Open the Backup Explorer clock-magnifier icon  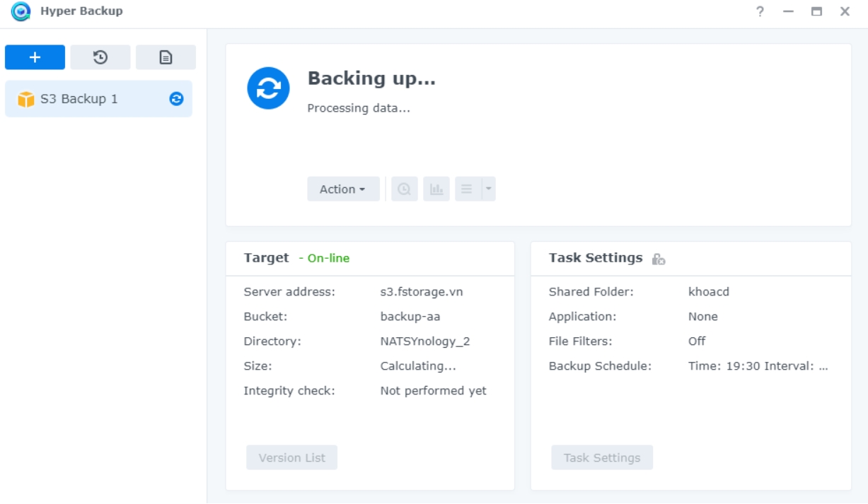404,189
